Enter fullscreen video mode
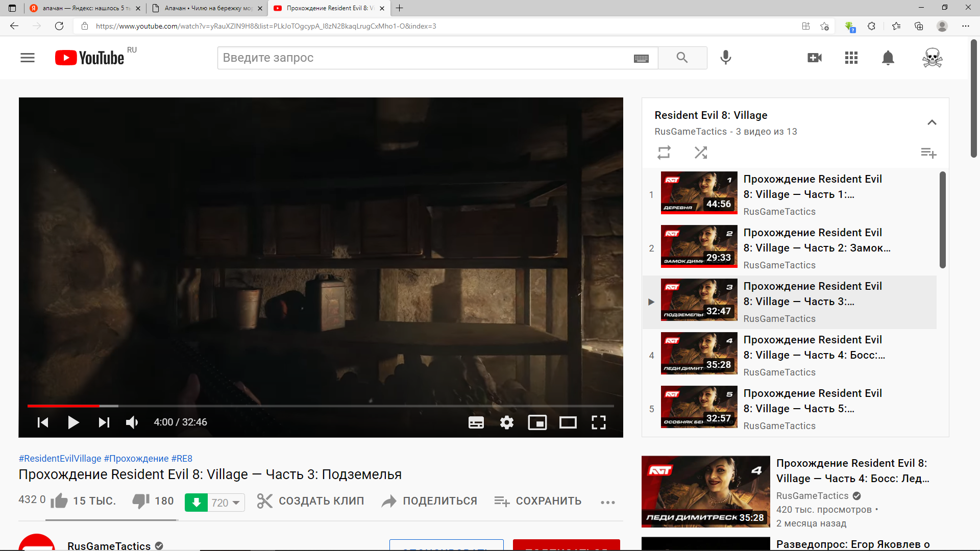Screen dimensions: 980x551 [598, 422]
